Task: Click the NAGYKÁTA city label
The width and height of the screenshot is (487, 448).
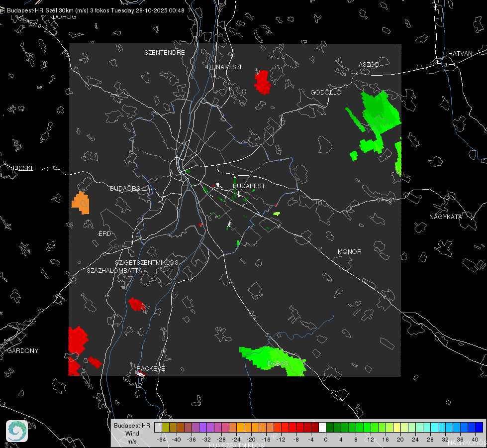Action: [x=446, y=217]
